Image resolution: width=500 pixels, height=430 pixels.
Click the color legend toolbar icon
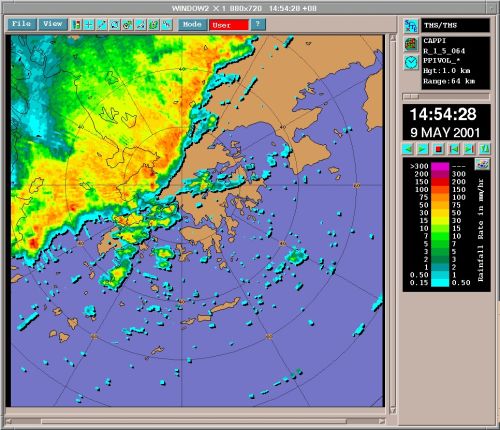(76, 25)
